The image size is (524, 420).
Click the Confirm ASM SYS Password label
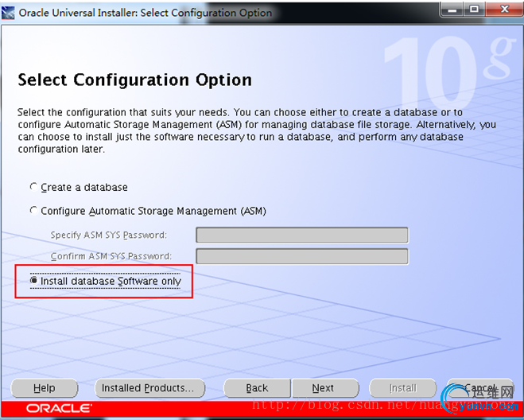coord(111,256)
